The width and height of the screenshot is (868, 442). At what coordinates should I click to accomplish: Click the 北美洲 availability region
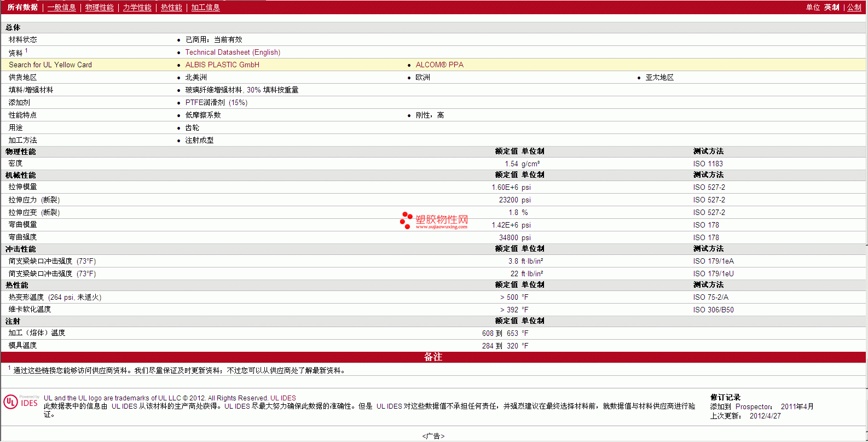coord(196,77)
